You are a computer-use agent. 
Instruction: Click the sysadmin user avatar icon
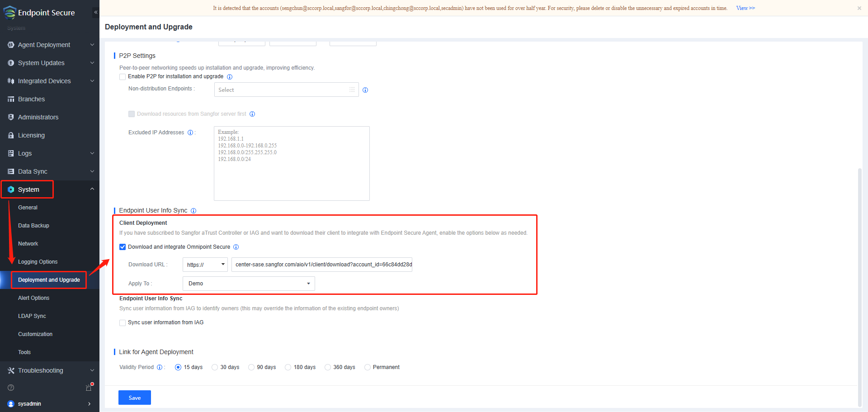[11, 404]
